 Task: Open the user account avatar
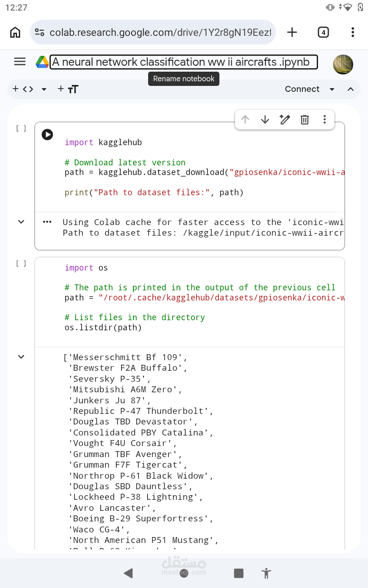coord(343,64)
